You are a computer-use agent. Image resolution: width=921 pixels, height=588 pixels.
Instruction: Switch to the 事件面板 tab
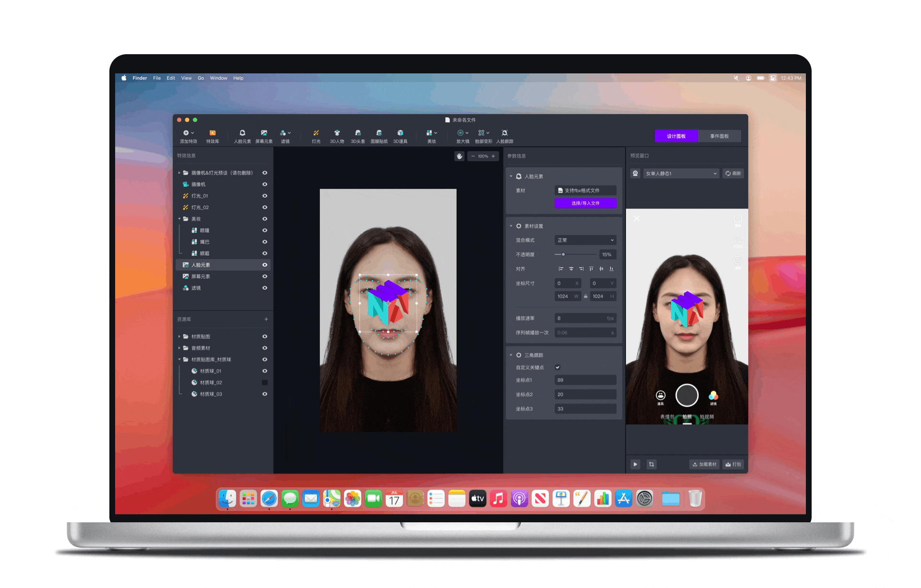pyautogui.click(x=719, y=136)
